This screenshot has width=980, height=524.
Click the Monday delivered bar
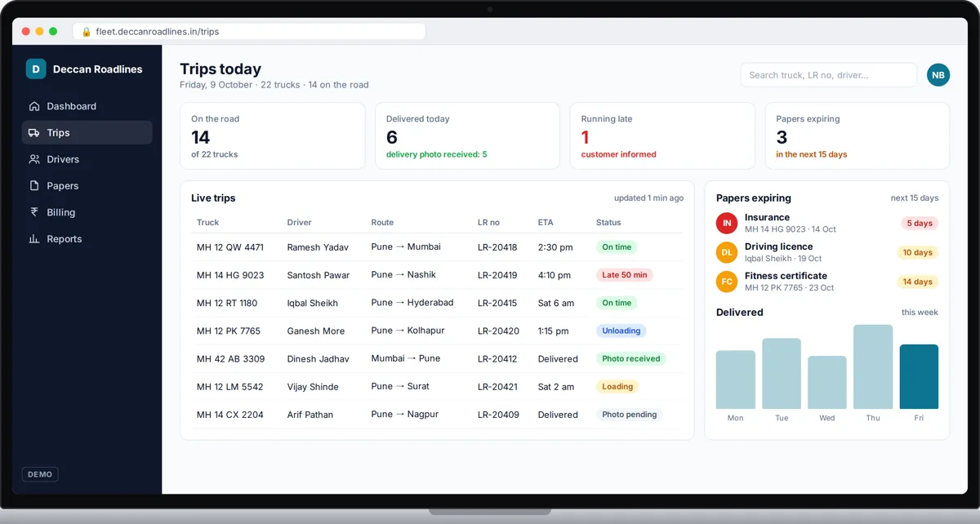click(736, 380)
